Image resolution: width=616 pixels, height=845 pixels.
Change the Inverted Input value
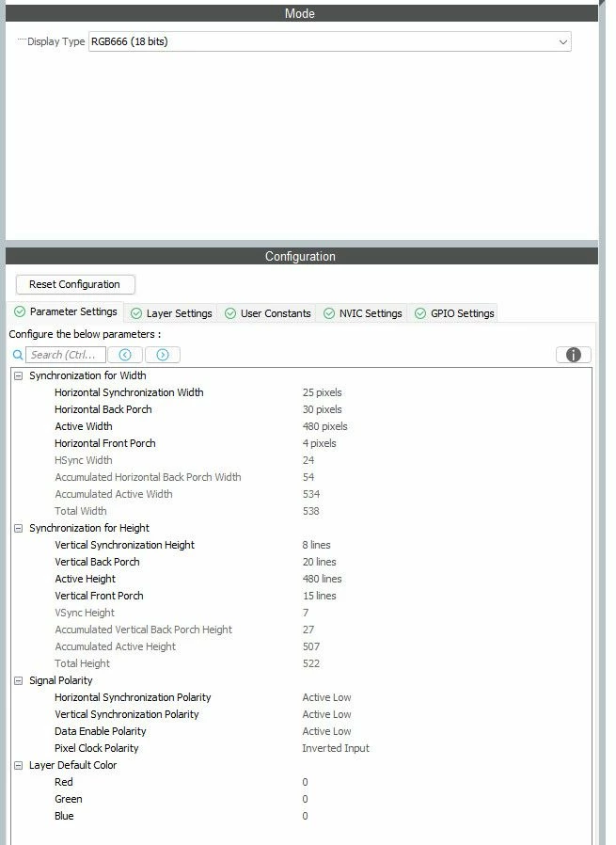pos(336,748)
